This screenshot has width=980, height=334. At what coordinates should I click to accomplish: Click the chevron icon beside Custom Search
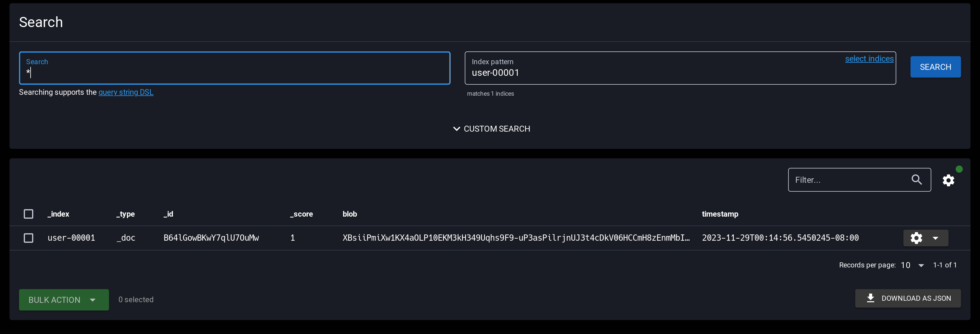point(456,129)
